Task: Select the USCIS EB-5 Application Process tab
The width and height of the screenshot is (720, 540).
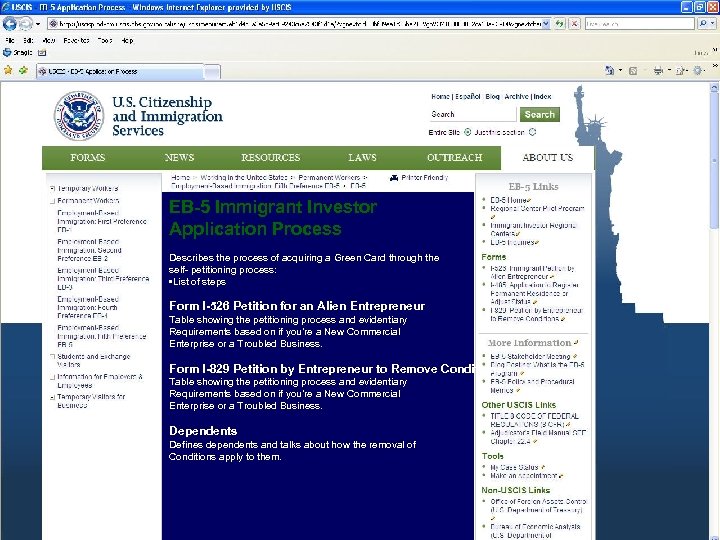Action: pyautogui.click(x=120, y=71)
